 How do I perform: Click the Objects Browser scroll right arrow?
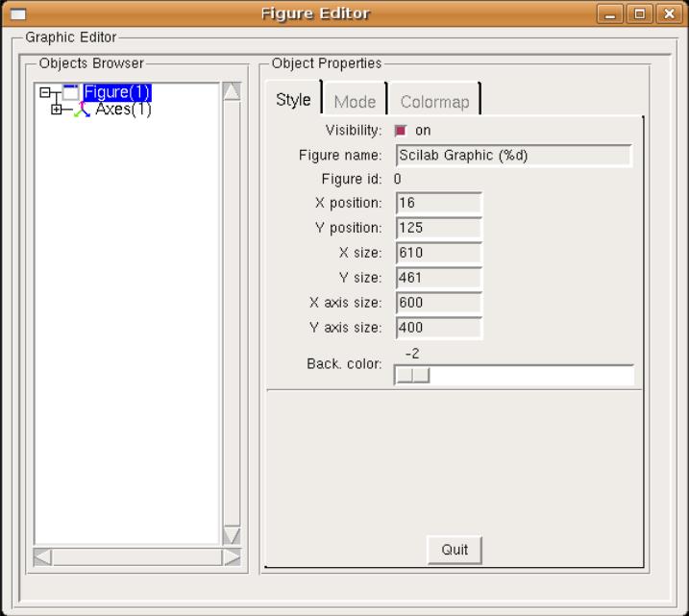(232, 557)
